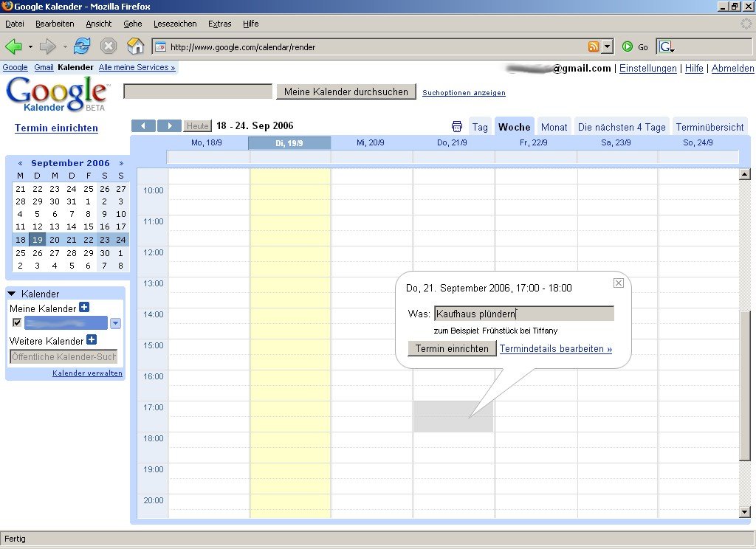Open the Back button history dropdown
The height and width of the screenshot is (549, 756).
pyautogui.click(x=30, y=46)
